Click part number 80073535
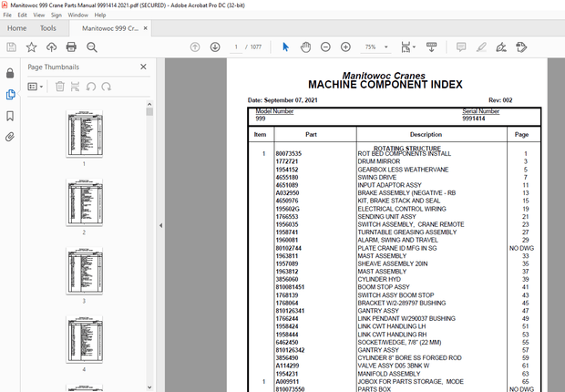 [x=289, y=154]
